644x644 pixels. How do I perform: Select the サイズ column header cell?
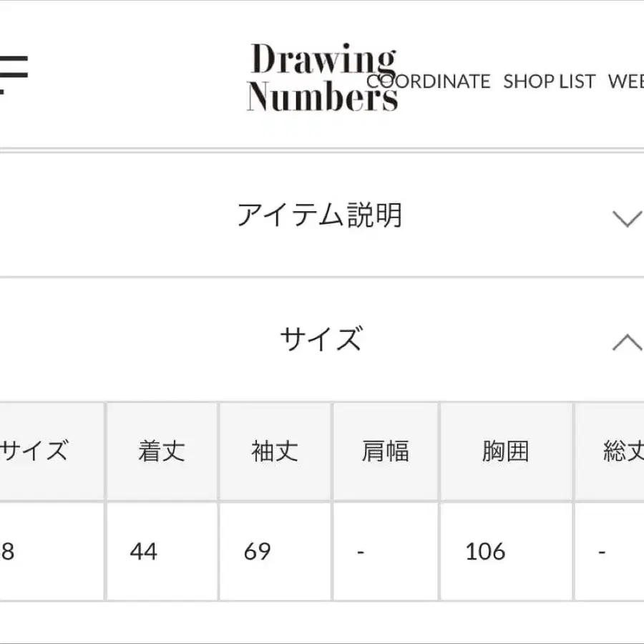click(x=34, y=452)
